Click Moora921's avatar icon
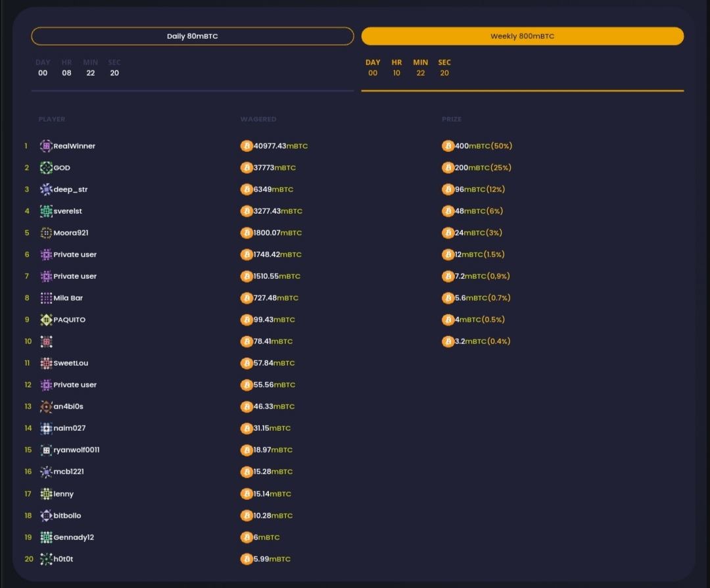Screen dimensions: 710x588 [46, 233]
